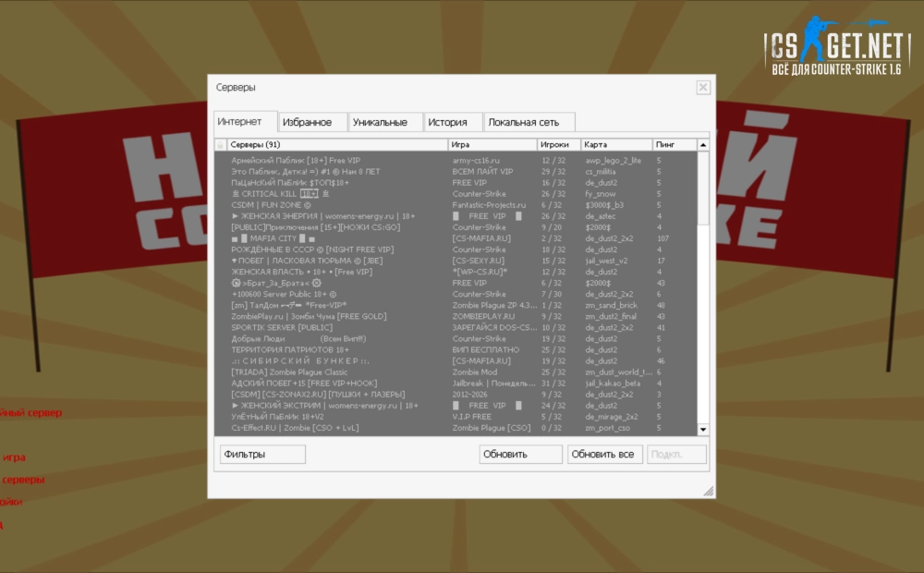Click the resize grip of the Серверы window
This screenshot has width=924, height=573.
(x=709, y=491)
